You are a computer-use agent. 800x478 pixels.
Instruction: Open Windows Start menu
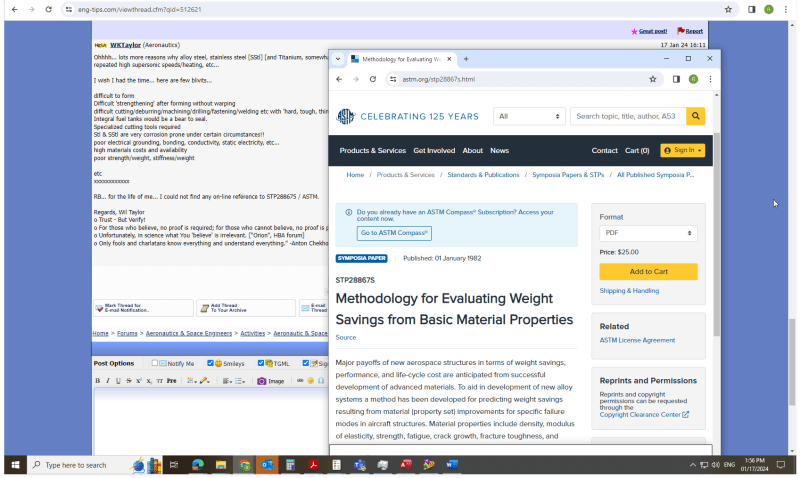coord(15,465)
